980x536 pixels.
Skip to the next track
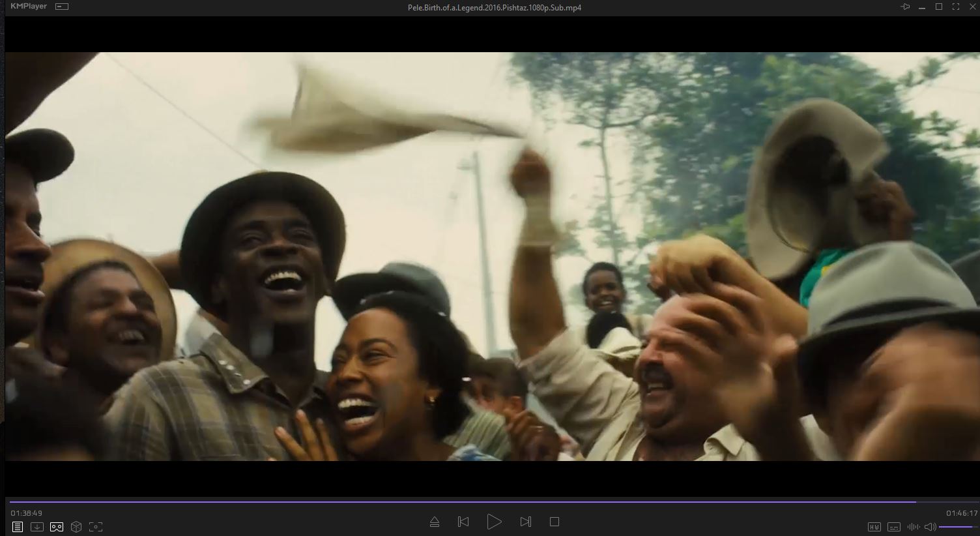(x=525, y=522)
